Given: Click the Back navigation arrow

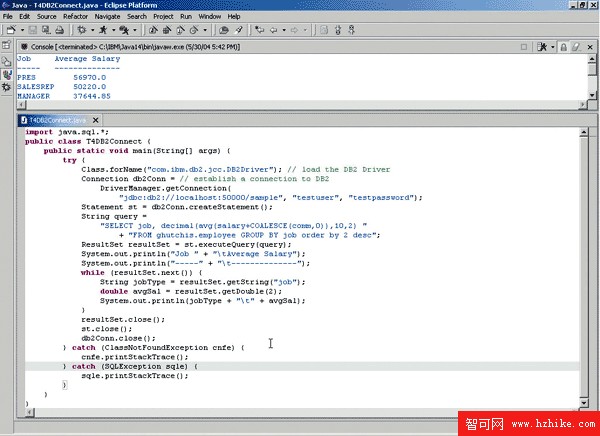Looking at the screenshot, I should pyautogui.click(x=274, y=30).
